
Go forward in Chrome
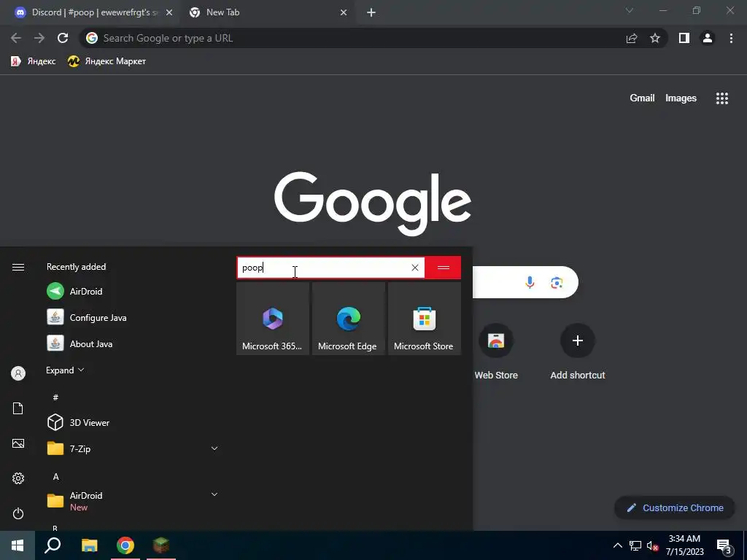pyautogui.click(x=39, y=38)
